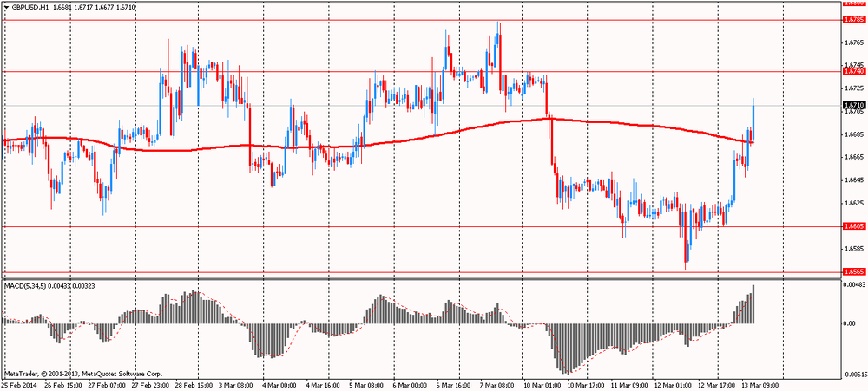Click the 25 Feb 2014 date label
The image size is (868, 391).
19,384
